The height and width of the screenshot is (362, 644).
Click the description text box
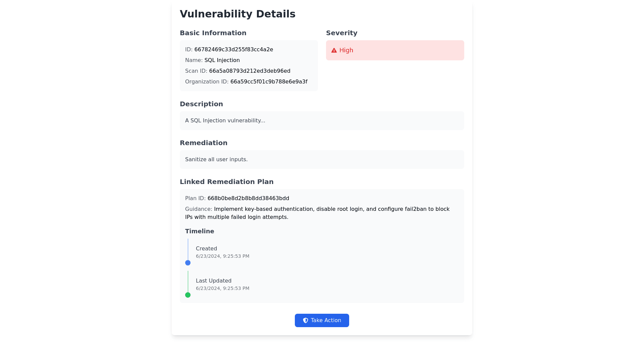click(322, 121)
